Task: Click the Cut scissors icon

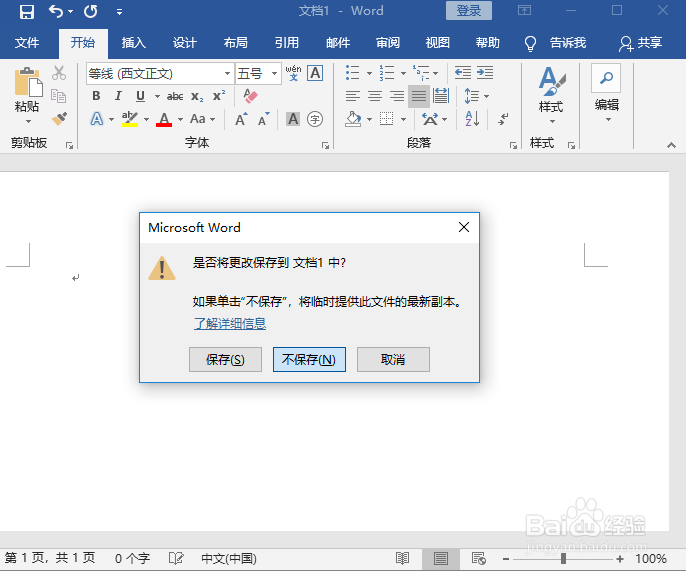Action: point(59,73)
